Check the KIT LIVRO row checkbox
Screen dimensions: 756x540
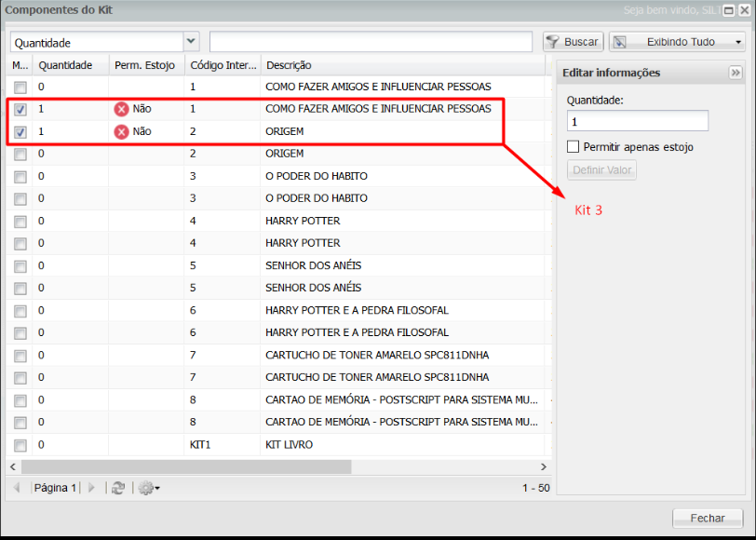pos(20,445)
